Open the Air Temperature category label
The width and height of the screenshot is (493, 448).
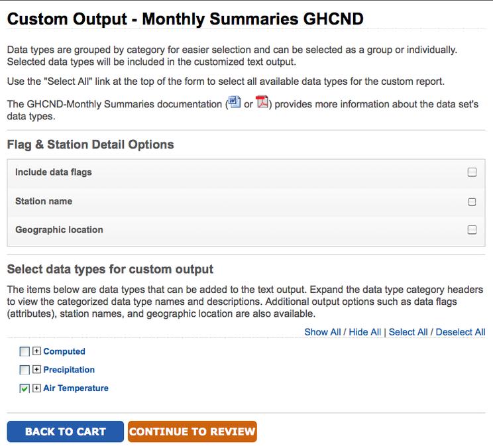(x=76, y=388)
